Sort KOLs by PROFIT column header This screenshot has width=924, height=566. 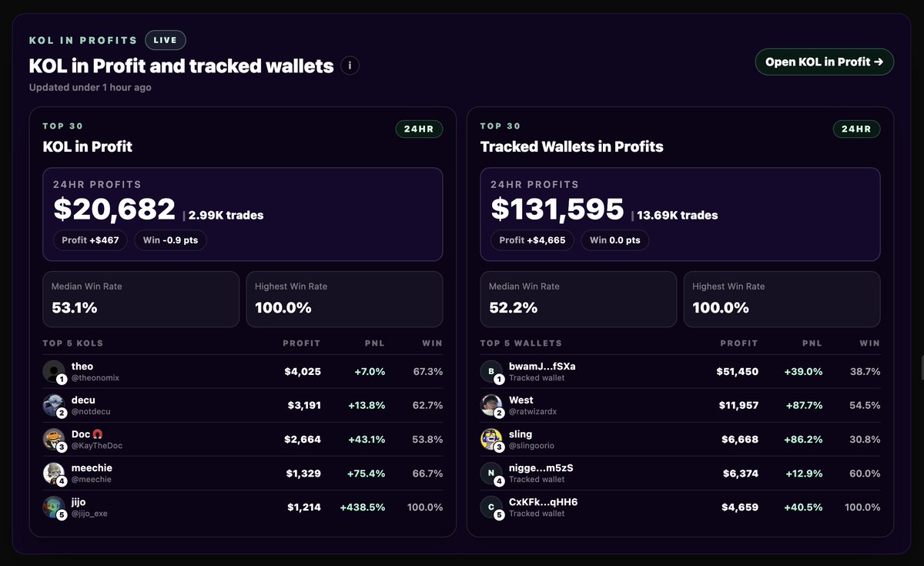(x=302, y=343)
